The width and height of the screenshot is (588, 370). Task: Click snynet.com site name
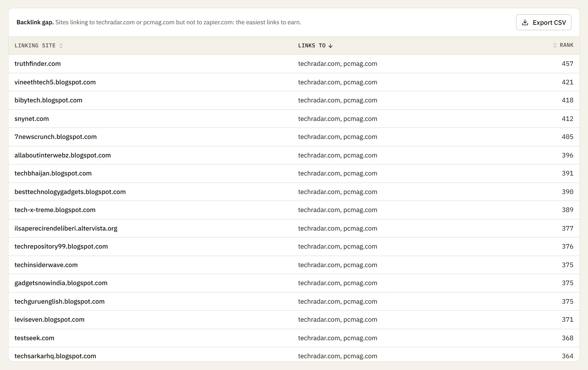point(32,119)
